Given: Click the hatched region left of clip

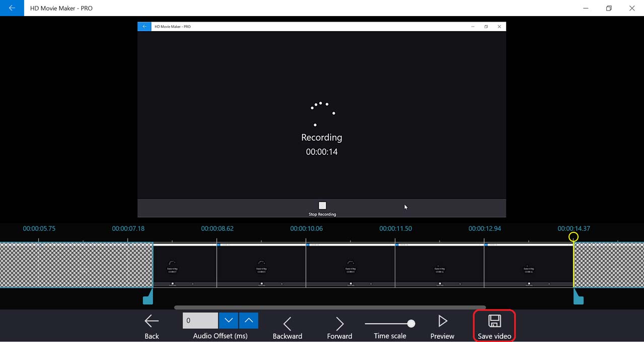Looking at the screenshot, I should [76, 265].
